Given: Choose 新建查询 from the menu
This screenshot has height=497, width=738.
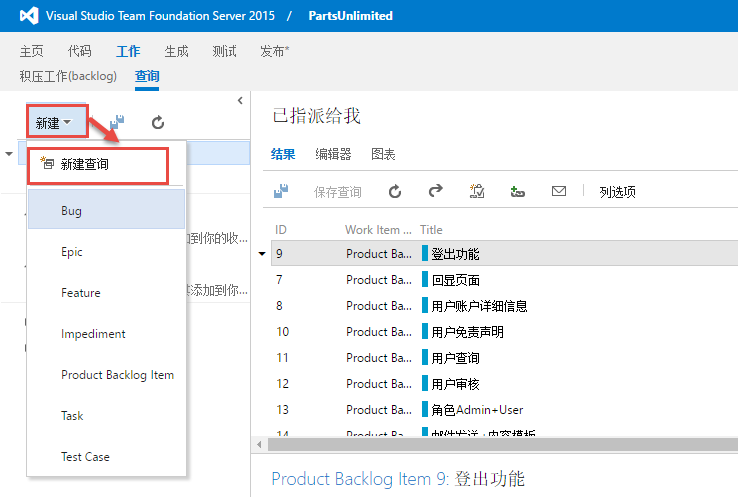Looking at the screenshot, I should [98, 165].
